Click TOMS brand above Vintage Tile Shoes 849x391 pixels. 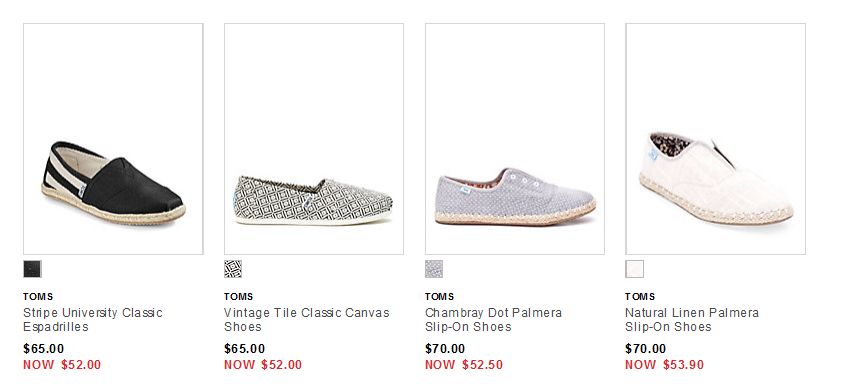[x=239, y=297]
